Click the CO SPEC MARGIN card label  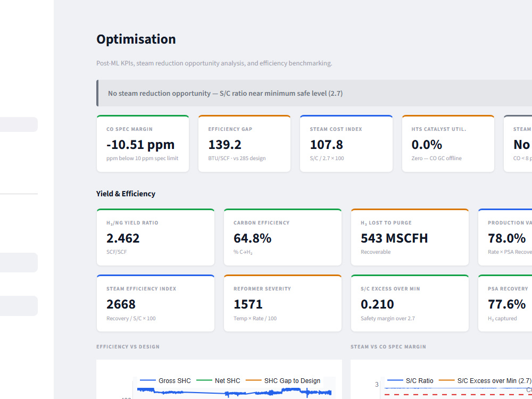[x=130, y=129]
